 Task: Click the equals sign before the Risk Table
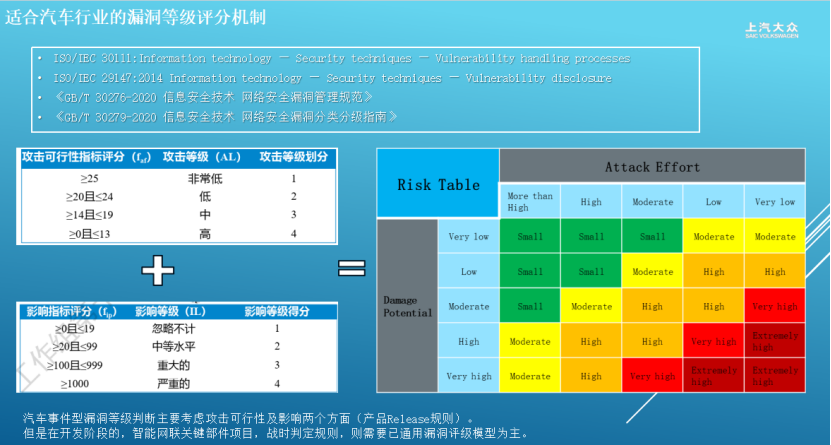352,268
